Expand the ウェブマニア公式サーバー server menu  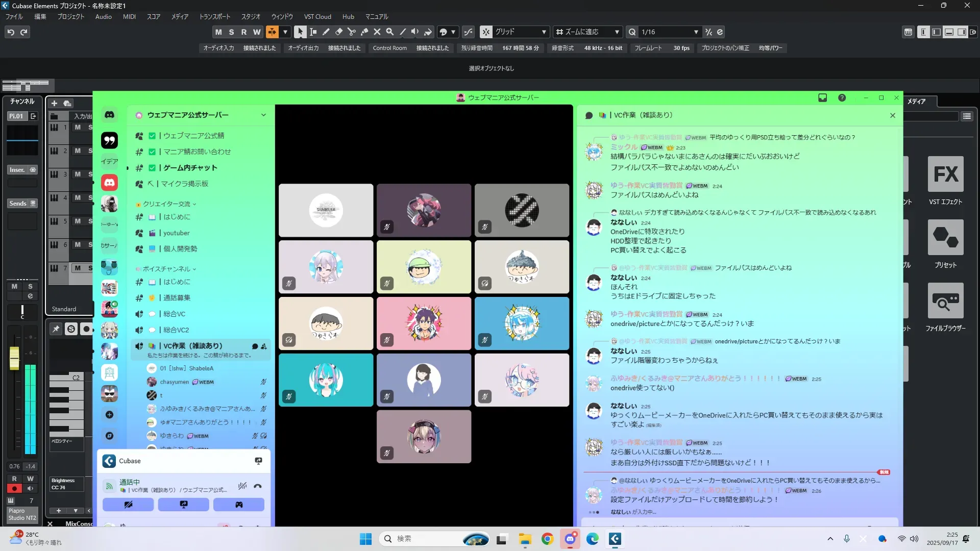(263, 115)
